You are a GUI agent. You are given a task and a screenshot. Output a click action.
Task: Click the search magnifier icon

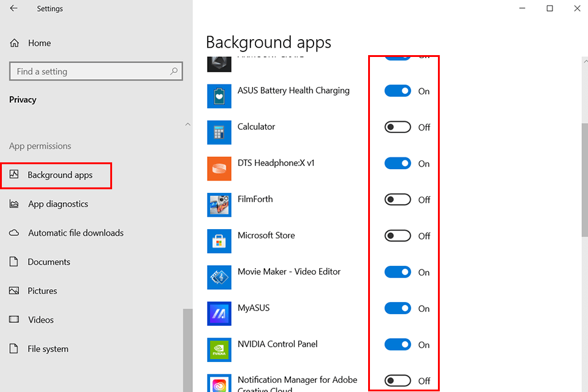[173, 71]
